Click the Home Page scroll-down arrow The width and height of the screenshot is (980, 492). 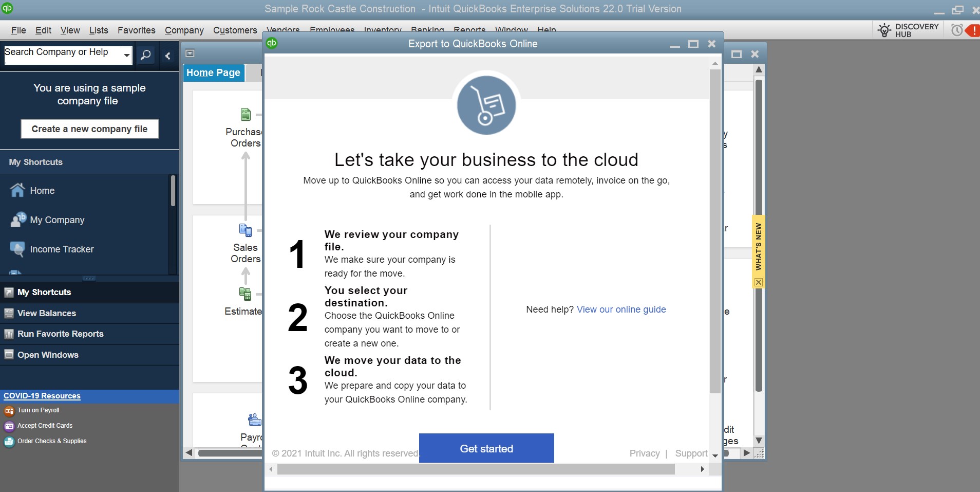coord(759,441)
